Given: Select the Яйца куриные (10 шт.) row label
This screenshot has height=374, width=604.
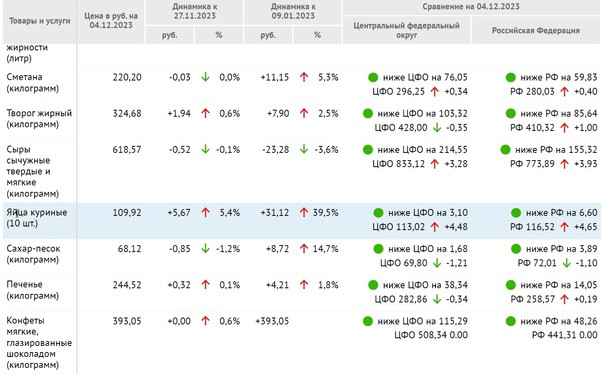Looking at the screenshot, I should pos(37,218).
